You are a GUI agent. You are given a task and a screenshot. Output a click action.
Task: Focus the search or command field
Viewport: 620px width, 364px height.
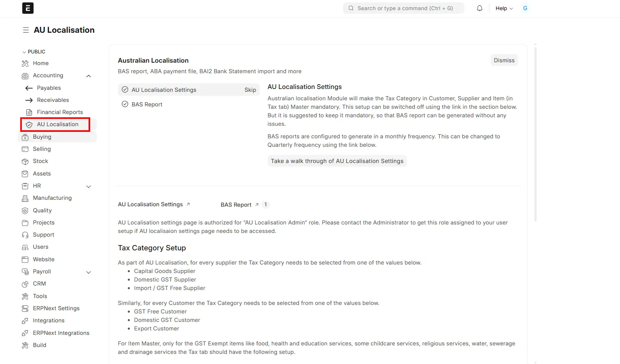(404, 8)
